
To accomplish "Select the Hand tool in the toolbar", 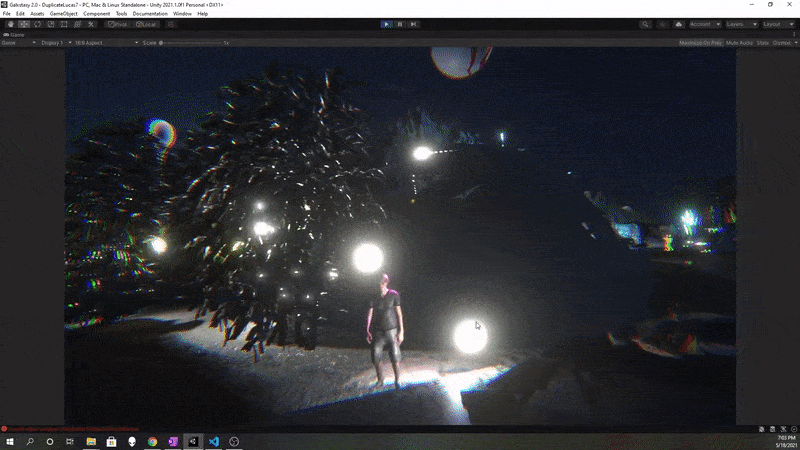I will (x=11, y=24).
